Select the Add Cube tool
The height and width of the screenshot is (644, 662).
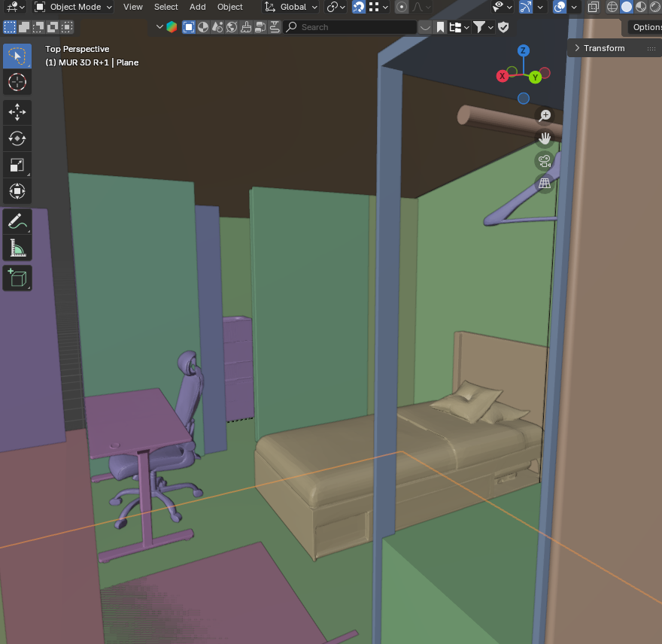(17, 278)
